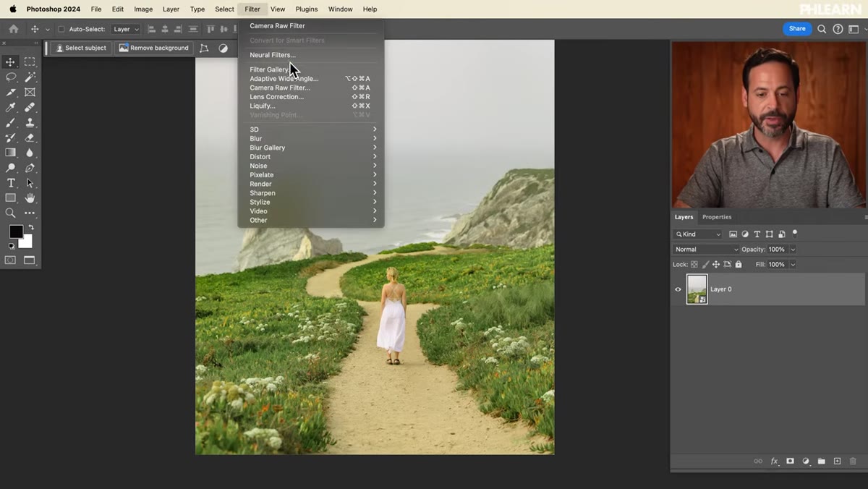Image resolution: width=868 pixels, height=489 pixels.
Task: Select the Frame tool
Action: (x=30, y=92)
